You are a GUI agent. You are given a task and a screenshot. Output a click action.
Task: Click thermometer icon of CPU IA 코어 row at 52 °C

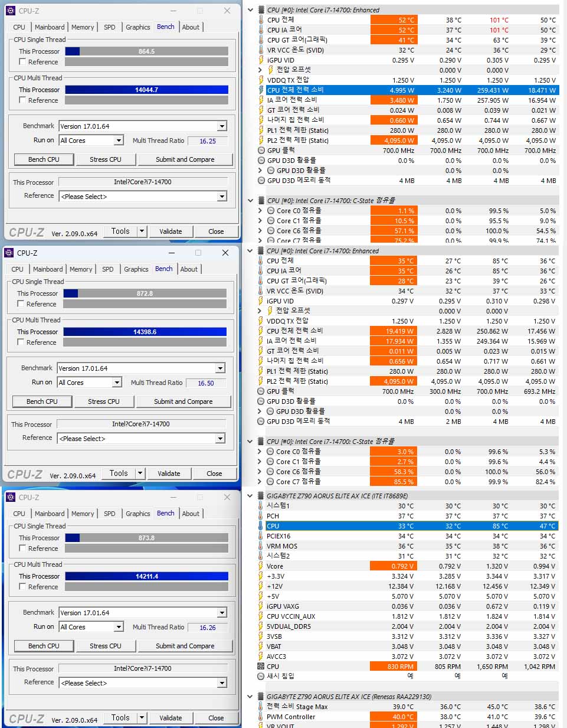pyautogui.click(x=261, y=30)
